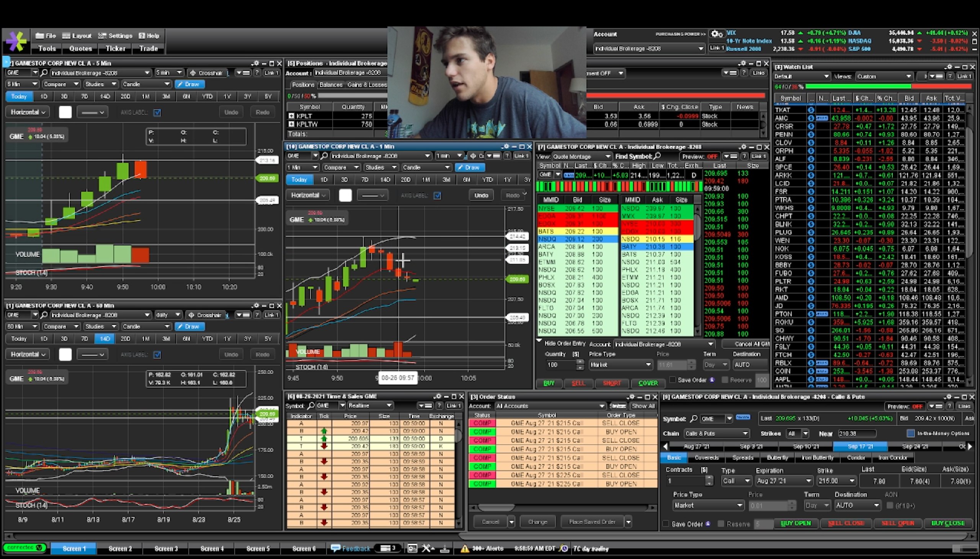This screenshot has width=980, height=559.
Task: Open the crossed tools icon in status bar
Action: 427,548
